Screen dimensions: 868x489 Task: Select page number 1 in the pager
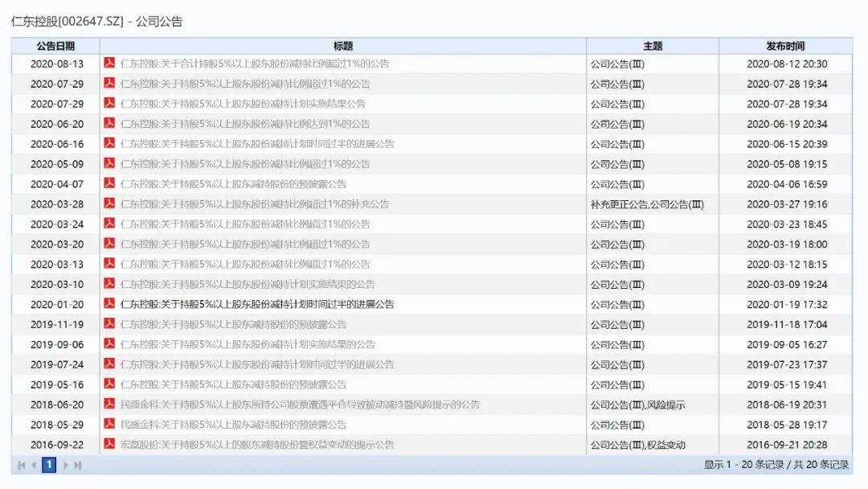[49, 465]
